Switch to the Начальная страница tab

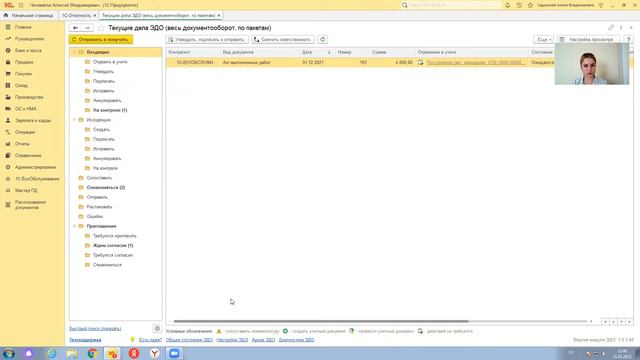pyautogui.click(x=29, y=16)
